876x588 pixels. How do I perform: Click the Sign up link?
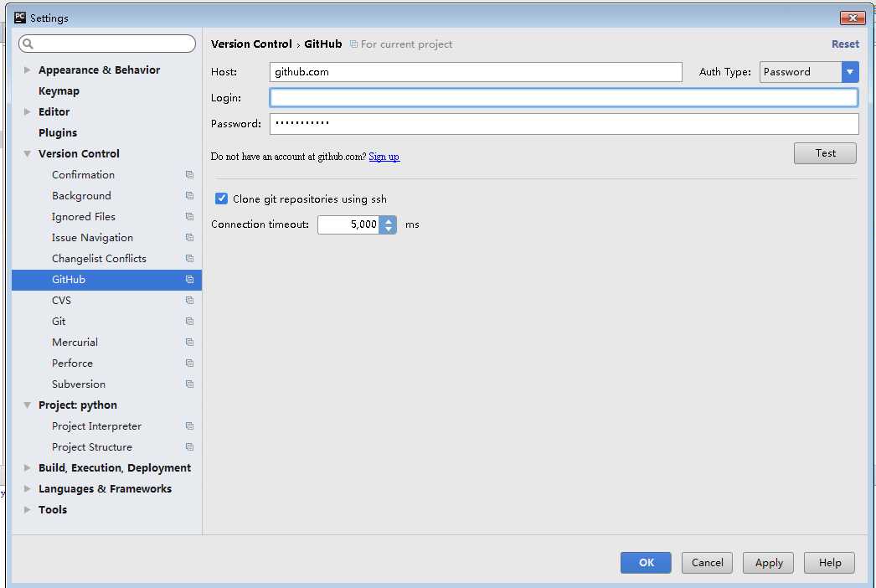click(384, 157)
